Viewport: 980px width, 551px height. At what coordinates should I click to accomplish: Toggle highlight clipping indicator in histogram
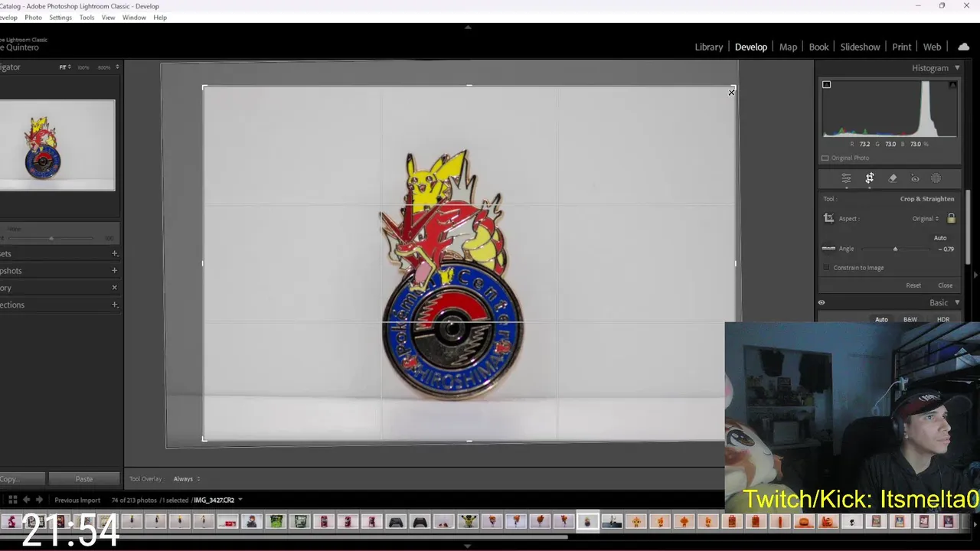[x=952, y=84]
